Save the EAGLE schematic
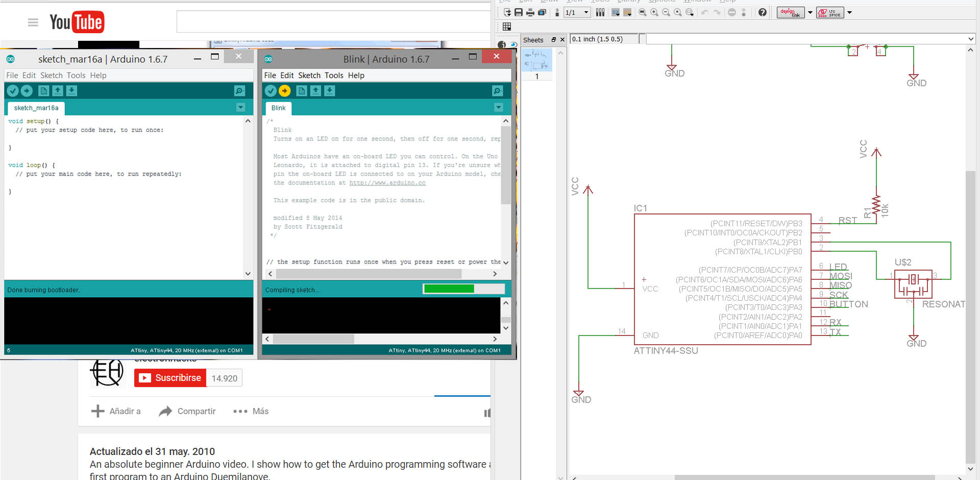This screenshot has width=980, height=480. [519, 12]
